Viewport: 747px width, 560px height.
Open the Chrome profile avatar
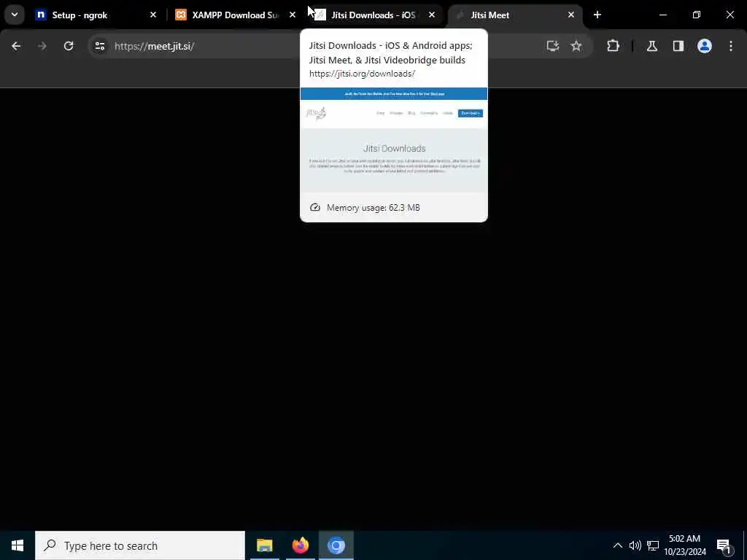point(705,46)
